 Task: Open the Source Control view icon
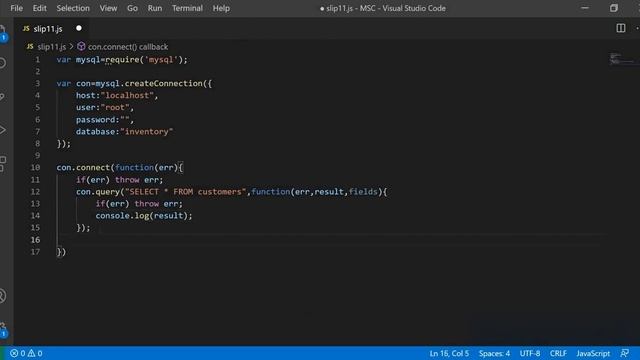tap(2, 97)
